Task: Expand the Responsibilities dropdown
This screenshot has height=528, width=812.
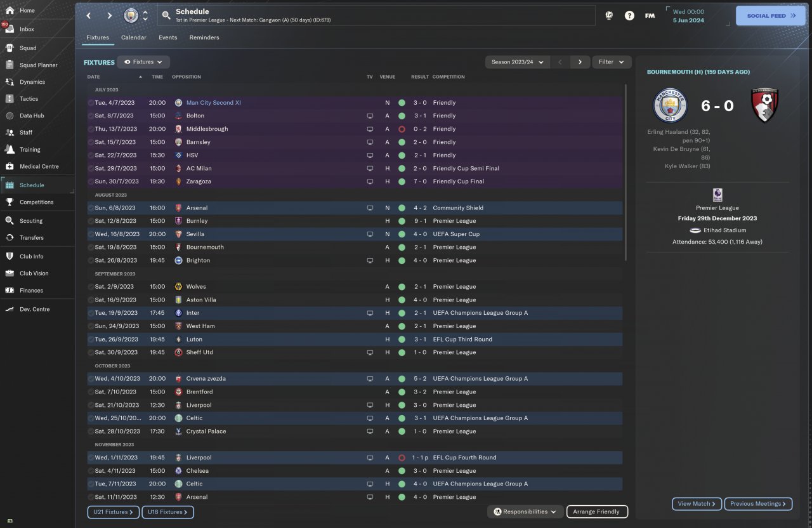Action: pyautogui.click(x=525, y=511)
